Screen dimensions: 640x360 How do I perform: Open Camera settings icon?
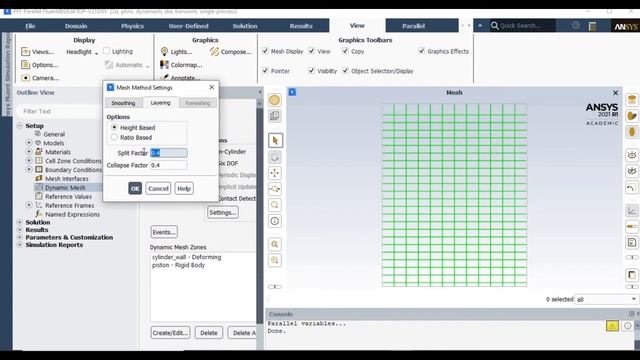coord(25,78)
